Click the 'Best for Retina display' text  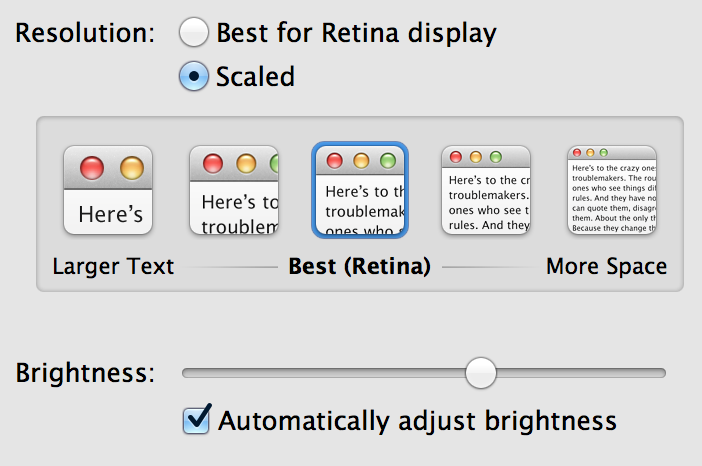[x=356, y=33]
